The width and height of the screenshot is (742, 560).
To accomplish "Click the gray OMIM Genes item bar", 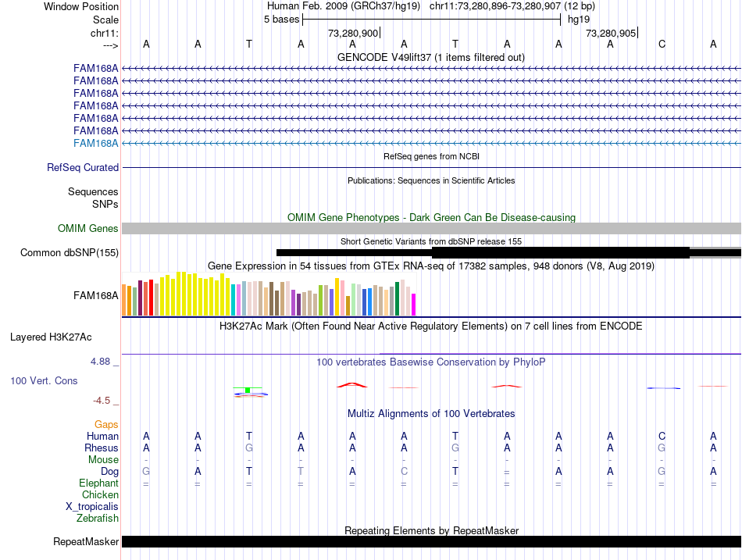I will (x=432, y=228).
